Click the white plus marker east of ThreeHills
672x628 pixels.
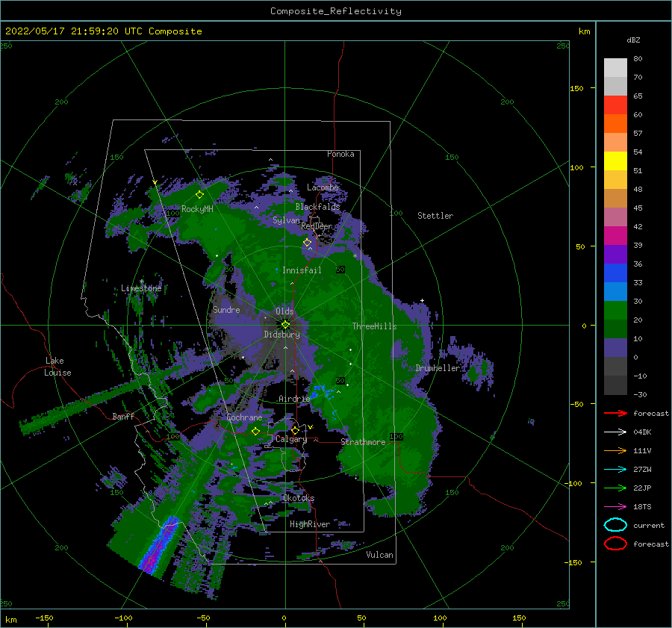(x=422, y=300)
